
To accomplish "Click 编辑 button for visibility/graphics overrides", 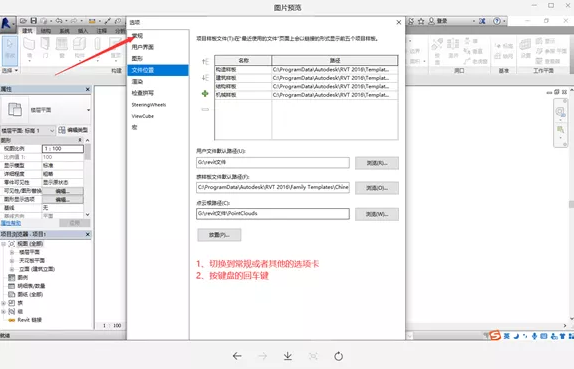I will (x=63, y=191).
